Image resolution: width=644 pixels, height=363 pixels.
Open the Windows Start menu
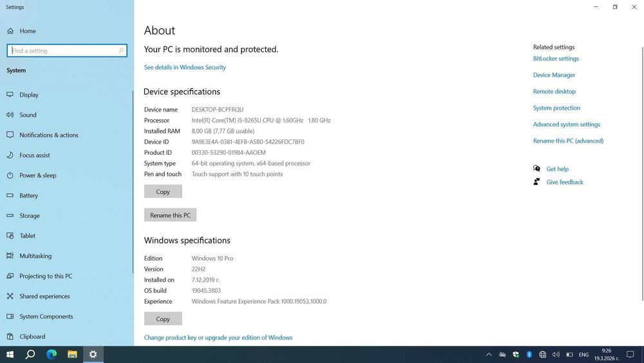click(x=10, y=355)
